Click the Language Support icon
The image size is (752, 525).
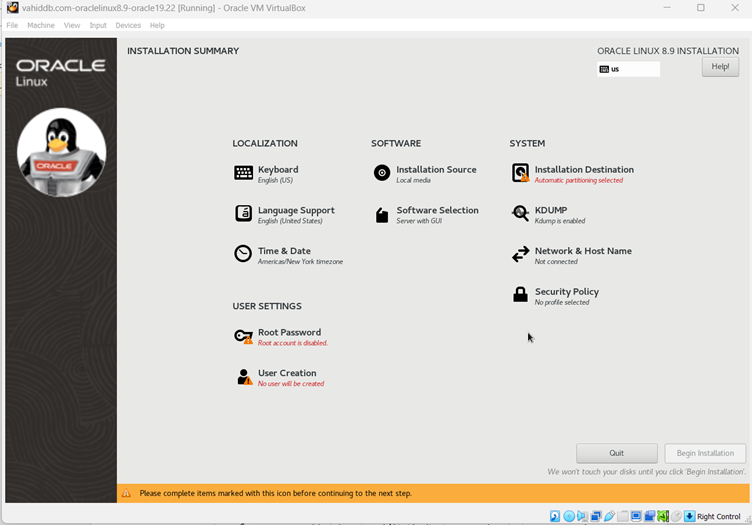243,214
